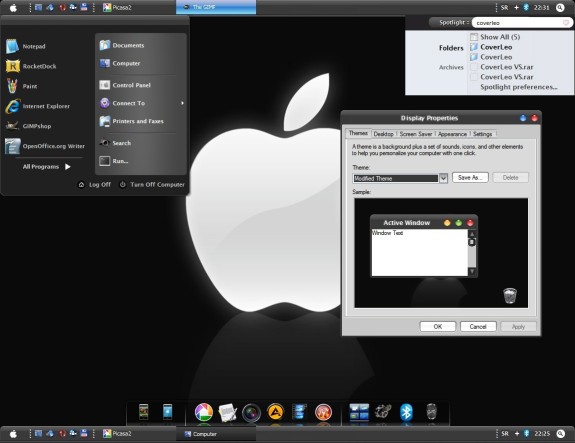Open Search from the start menu
The width and height of the screenshot is (575, 443).
[115, 143]
